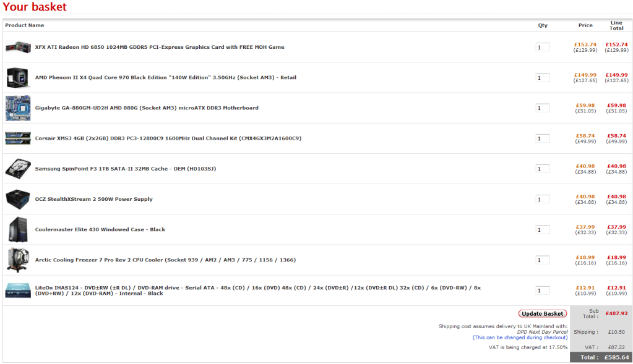633x364 pixels.
Task: Click the Arctic Cooling Freezer 7 cooler thumbnail
Action: (18, 260)
